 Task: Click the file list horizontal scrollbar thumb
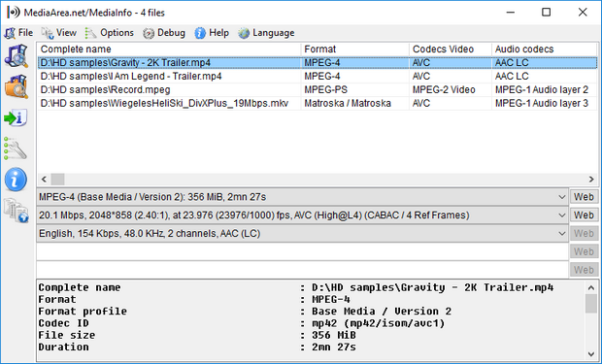point(58,180)
